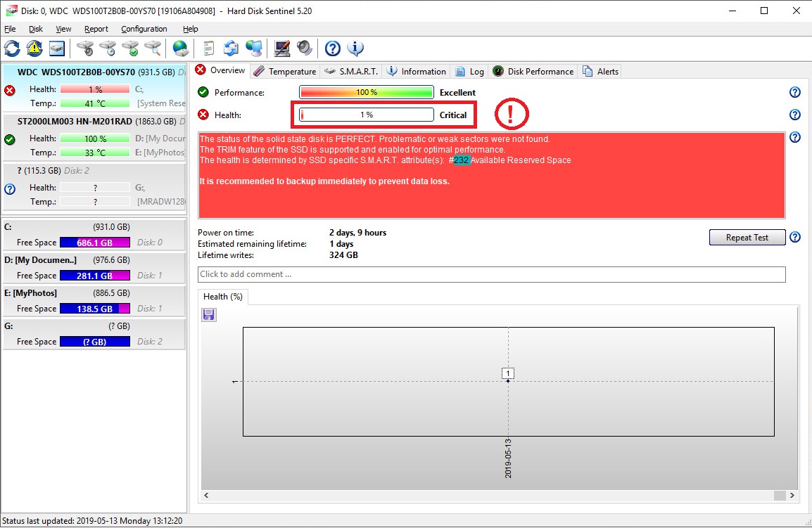Click the WDC disk 41 °C temperature bar
The height and width of the screenshot is (528, 812).
[95, 103]
